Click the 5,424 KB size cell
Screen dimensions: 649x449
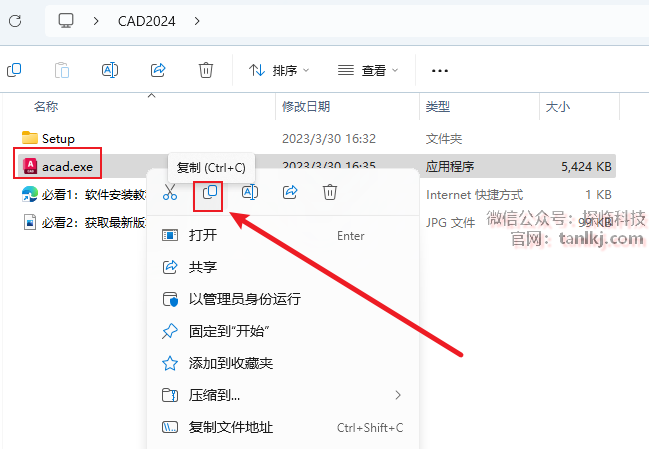pos(586,166)
